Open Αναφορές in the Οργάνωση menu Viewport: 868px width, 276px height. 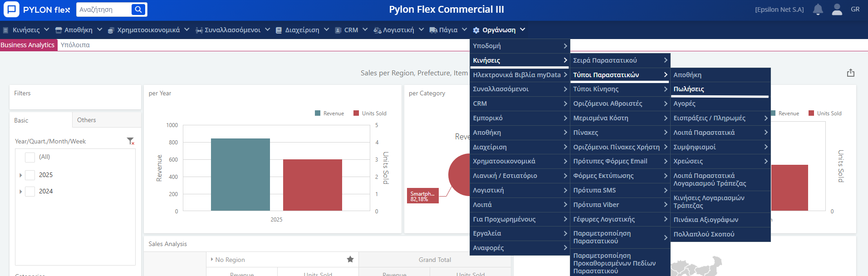(x=520, y=248)
